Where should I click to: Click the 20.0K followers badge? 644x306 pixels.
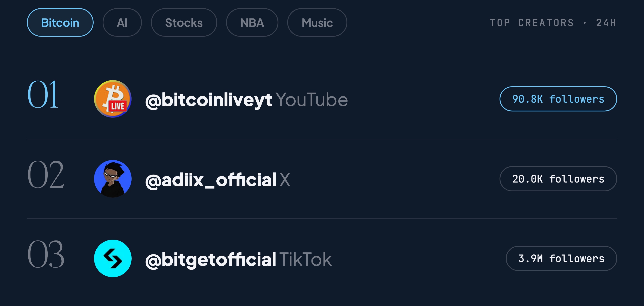click(x=558, y=179)
